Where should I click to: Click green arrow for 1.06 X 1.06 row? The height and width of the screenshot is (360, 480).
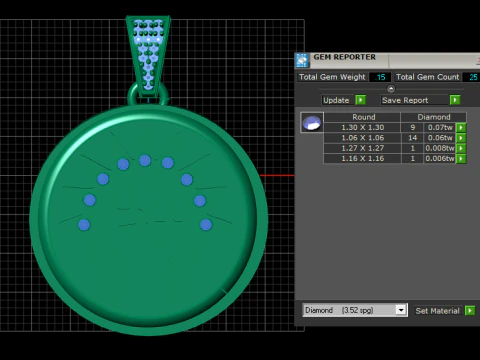click(x=461, y=138)
